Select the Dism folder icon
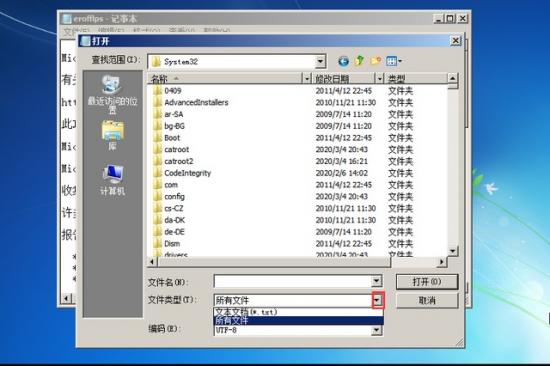Screen dimensions: 550x366 157,244
